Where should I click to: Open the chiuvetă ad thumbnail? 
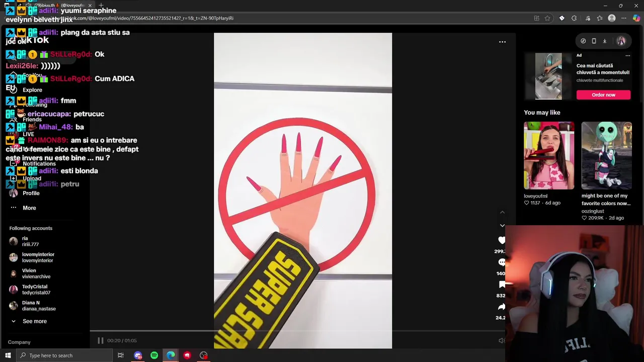[548, 76]
